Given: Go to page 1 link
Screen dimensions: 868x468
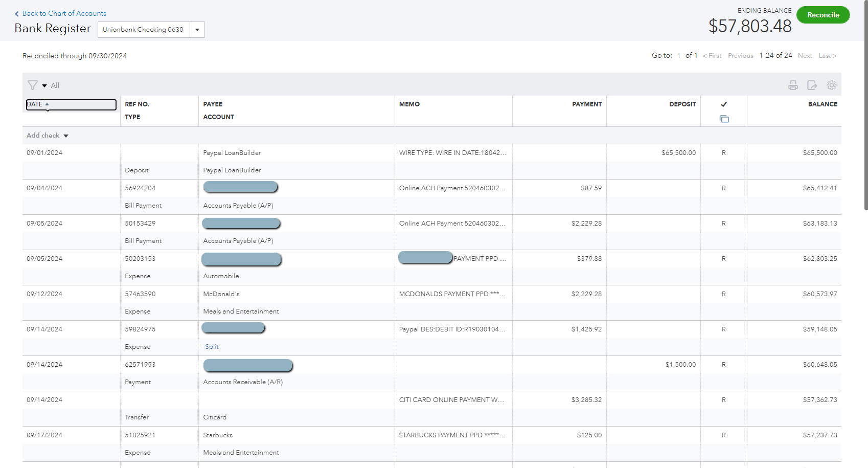Looking at the screenshot, I should [x=679, y=56].
